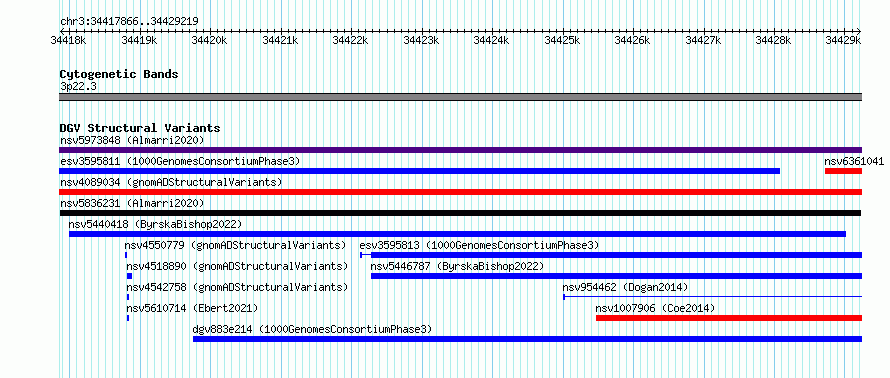This screenshot has height=378, width=890.
Task: Select the nsv5836231 black variant bar
Action: pyautogui.click(x=460, y=213)
